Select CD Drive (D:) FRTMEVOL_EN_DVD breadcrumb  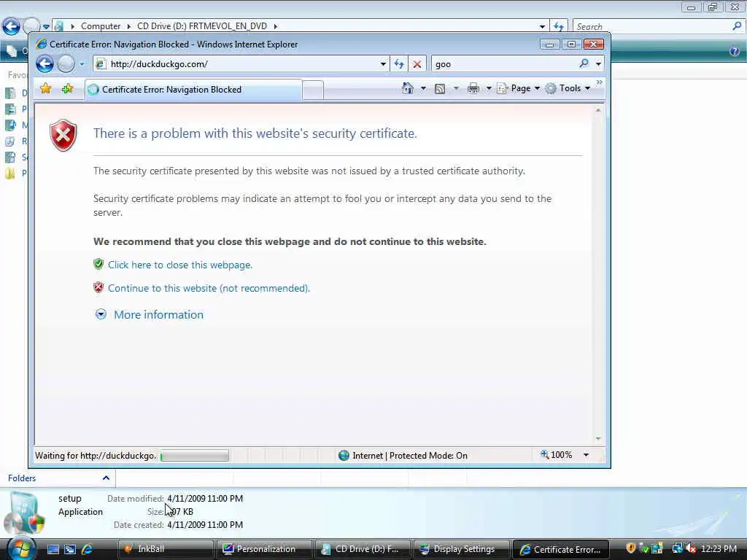[x=202, y=26]
